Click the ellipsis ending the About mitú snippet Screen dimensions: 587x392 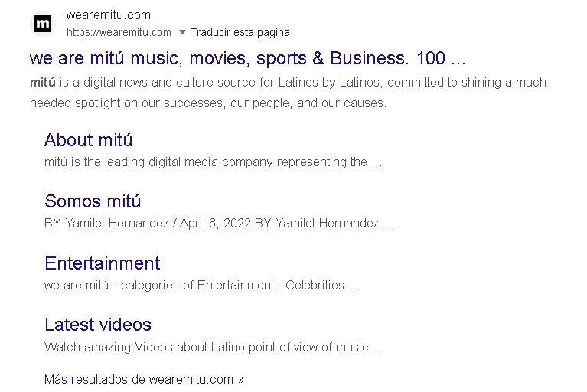point(377,162)
